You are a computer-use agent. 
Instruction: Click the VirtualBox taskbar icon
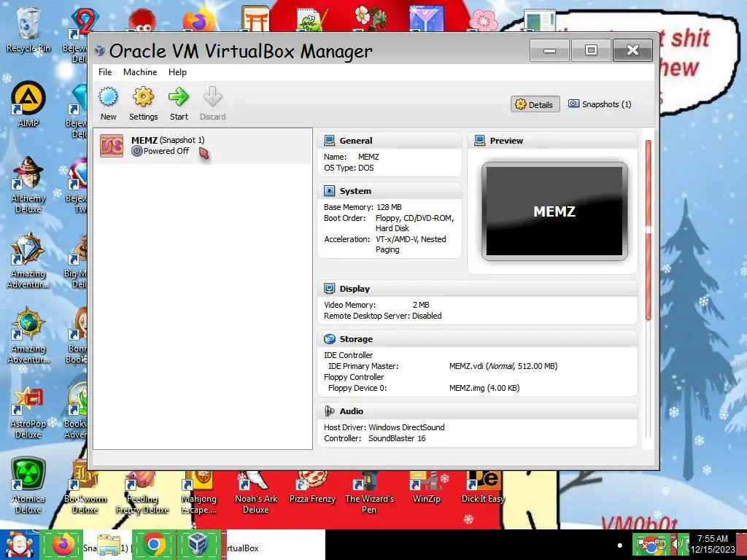[x=198, y=544]
